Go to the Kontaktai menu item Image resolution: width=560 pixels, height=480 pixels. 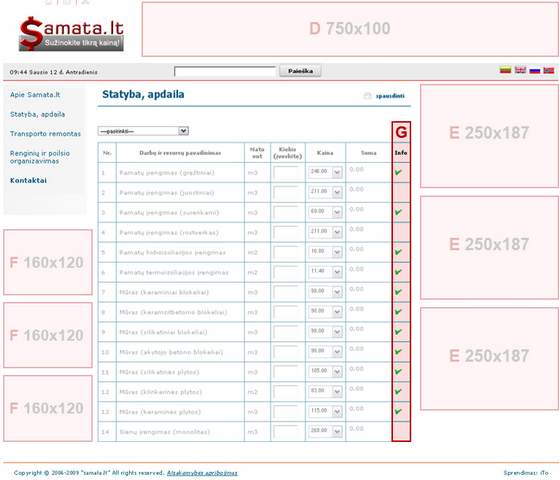pyautogui.click(x=28, y=180)
